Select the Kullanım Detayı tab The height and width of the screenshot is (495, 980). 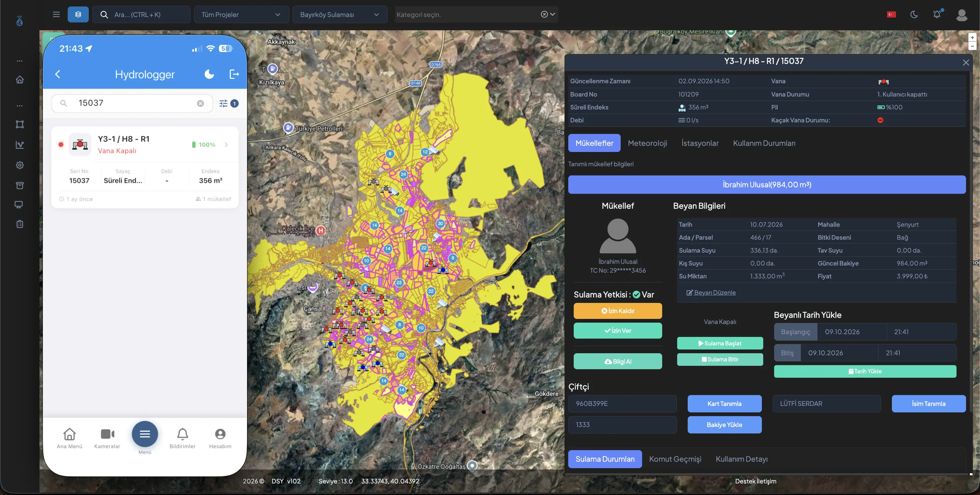point(741,459)
